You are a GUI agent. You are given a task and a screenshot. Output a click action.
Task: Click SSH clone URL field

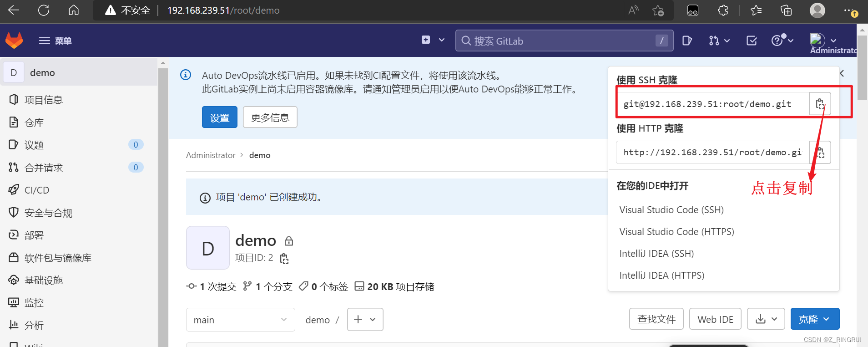coord(713,104)
